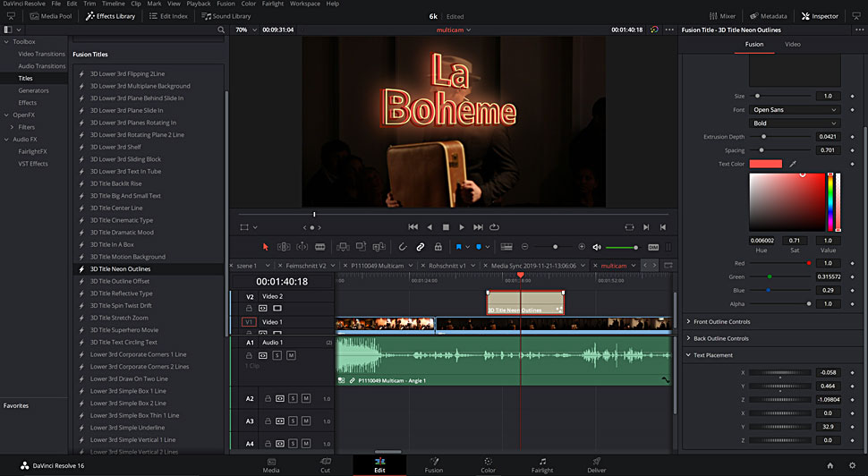Select the Rohschnitt v1 timeline tab
Screen dimensions: 868x476
click(447, 266)
